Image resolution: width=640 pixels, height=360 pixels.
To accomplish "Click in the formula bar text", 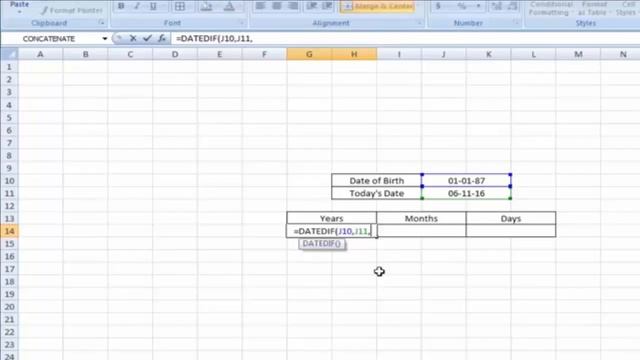I will [214, 39].
